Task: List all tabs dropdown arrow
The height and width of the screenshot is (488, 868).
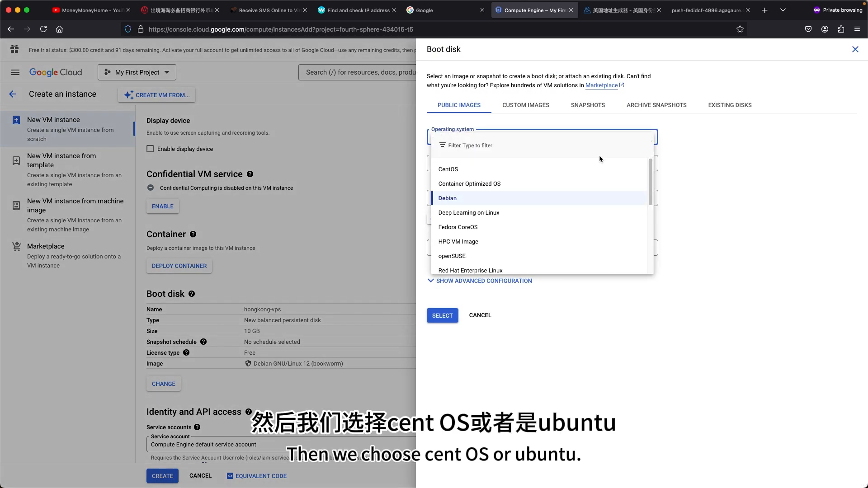Action: click(783, 10)
